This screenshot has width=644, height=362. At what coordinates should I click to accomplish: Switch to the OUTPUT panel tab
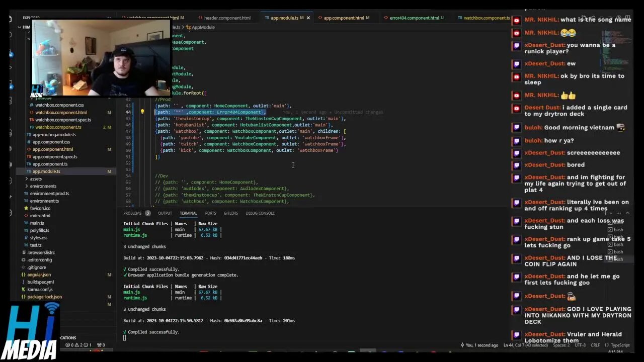coord(165,213)
